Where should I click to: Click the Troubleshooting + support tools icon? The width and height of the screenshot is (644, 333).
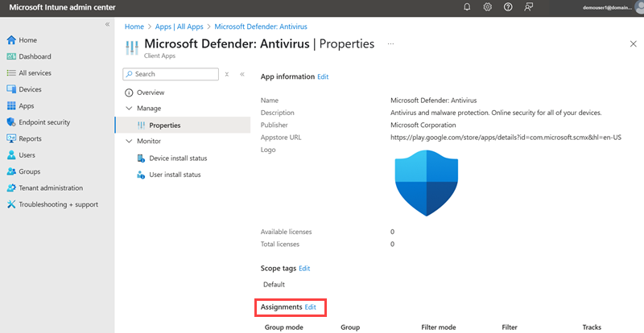click(11, 204)
